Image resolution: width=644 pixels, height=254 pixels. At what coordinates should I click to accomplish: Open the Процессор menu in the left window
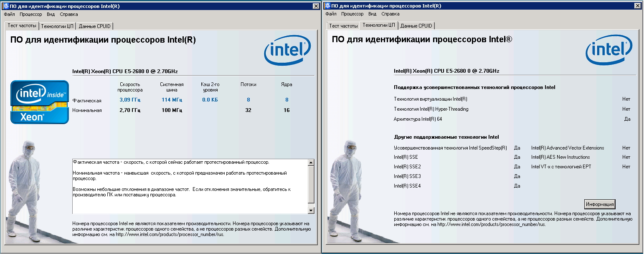tap(31, 14)
